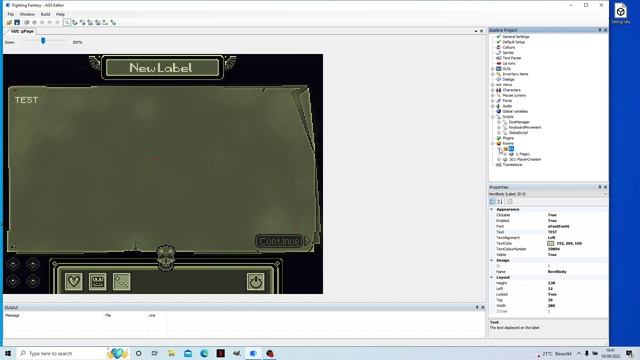
Task: Select the GUI: gPage tab
Action: 21,31
